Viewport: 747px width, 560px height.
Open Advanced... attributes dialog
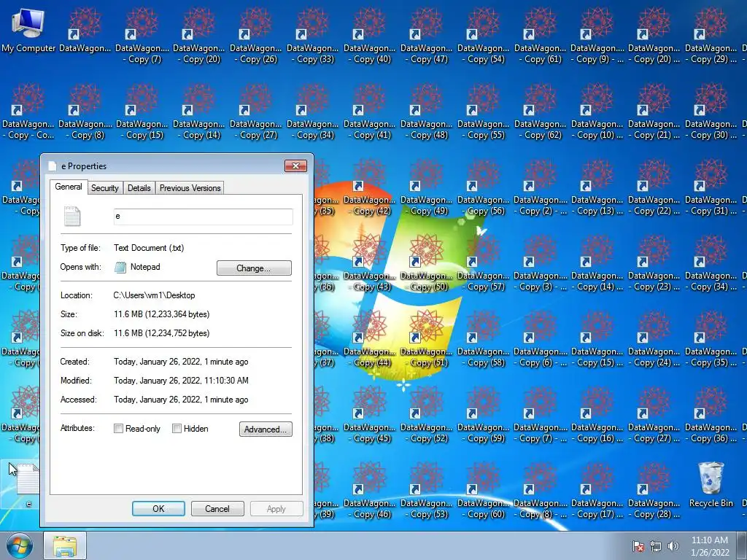[x=266, y=429]
